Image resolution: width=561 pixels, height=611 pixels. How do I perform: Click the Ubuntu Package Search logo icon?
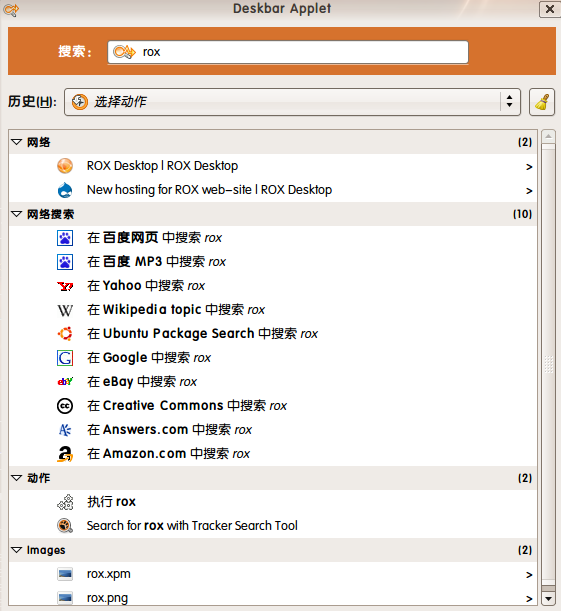(65, 334)
